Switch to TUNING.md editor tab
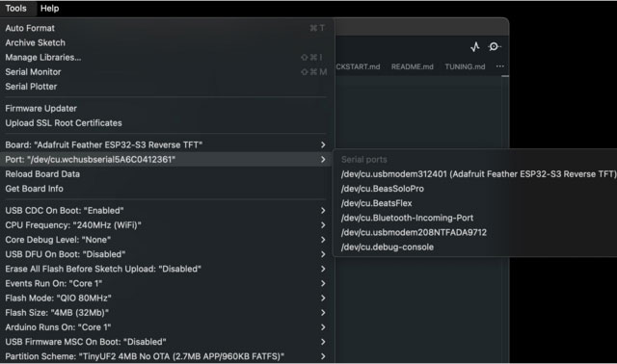This screenshot has height=364, width=617. [465, 66]
